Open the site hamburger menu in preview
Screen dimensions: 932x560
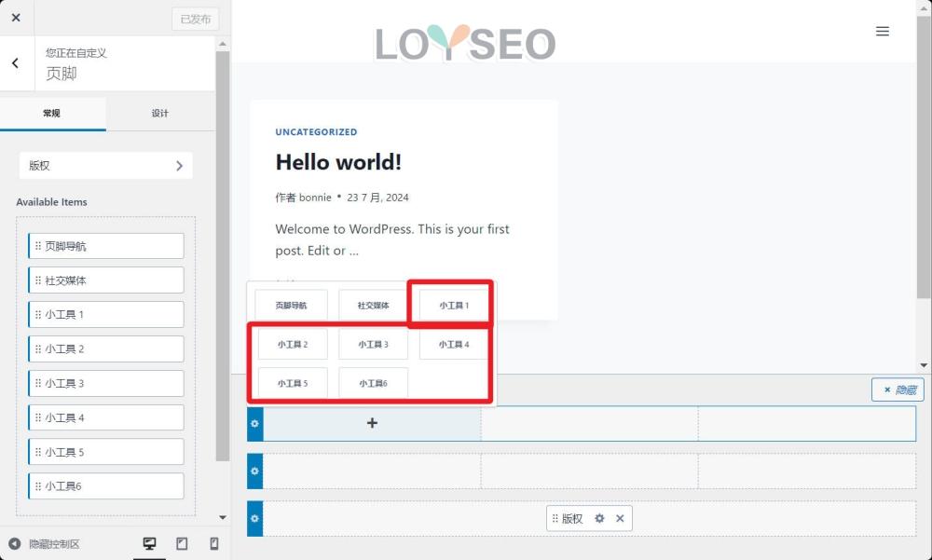(x=882, y=31)
